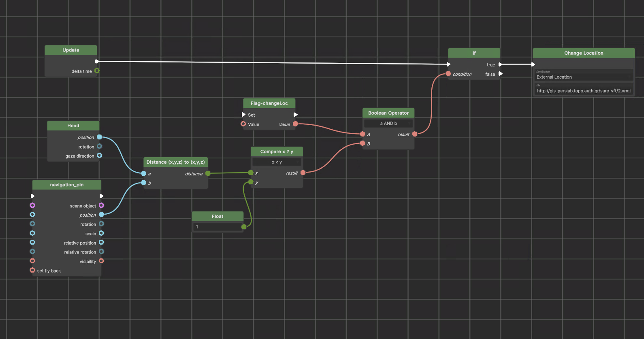This screenshot has width=644, height=339.
Task: Select the navigation_pin node title
Action: [67, 185]
